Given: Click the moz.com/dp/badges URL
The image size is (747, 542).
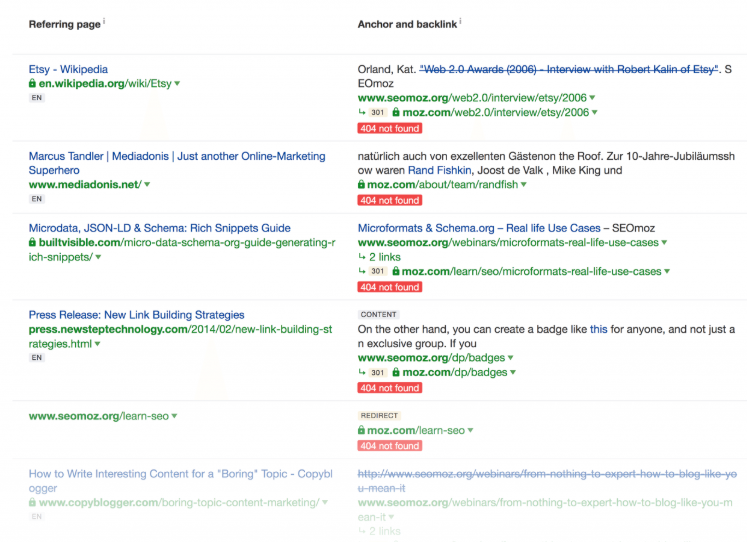Looking at the screenshot, I should point(455,372).
